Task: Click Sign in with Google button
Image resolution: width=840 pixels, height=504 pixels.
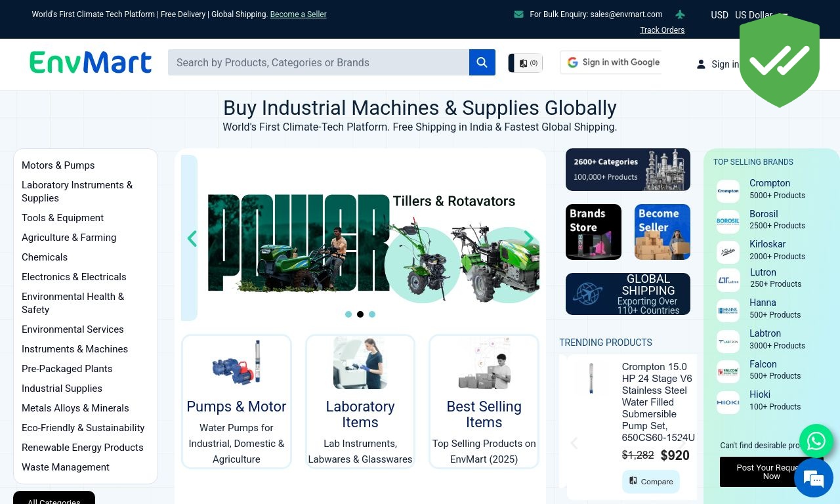Action: point(611,62)
